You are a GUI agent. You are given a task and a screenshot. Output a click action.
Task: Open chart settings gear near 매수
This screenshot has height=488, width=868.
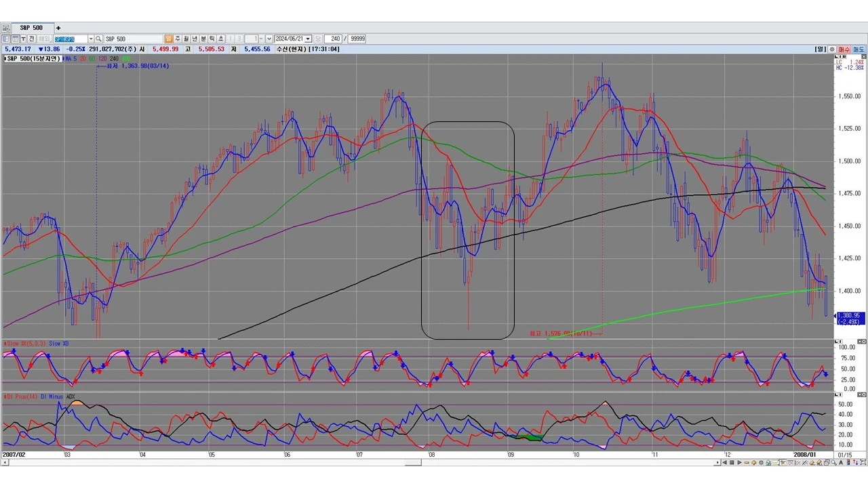832,49
